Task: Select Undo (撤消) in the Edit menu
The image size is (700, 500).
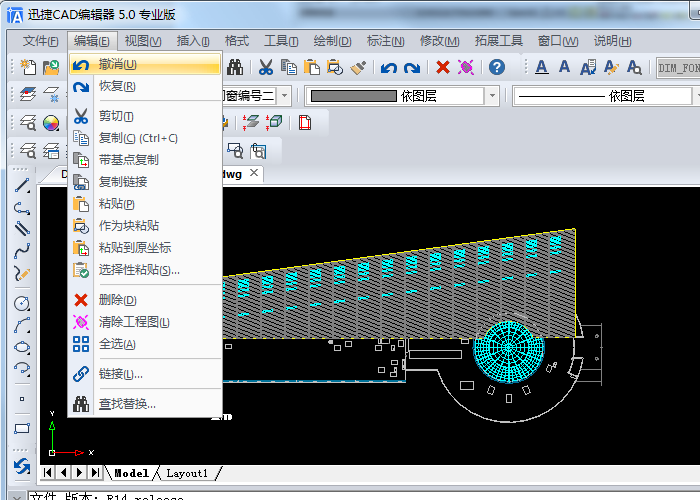Action: point(145,64)
